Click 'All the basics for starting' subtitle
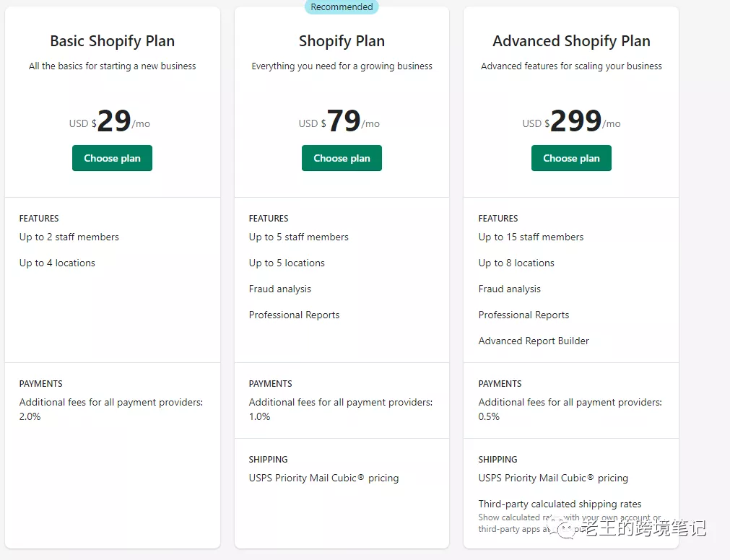This screenshot has width=730, height=560. click(x=112, y=66)
